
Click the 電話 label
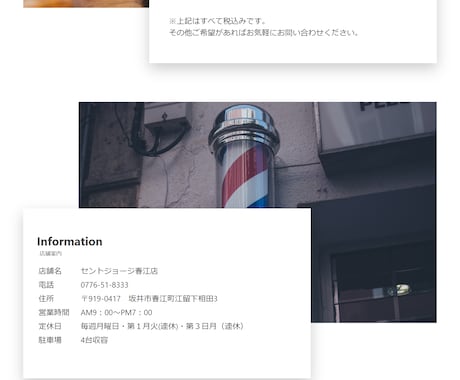[x=46, y=285]
